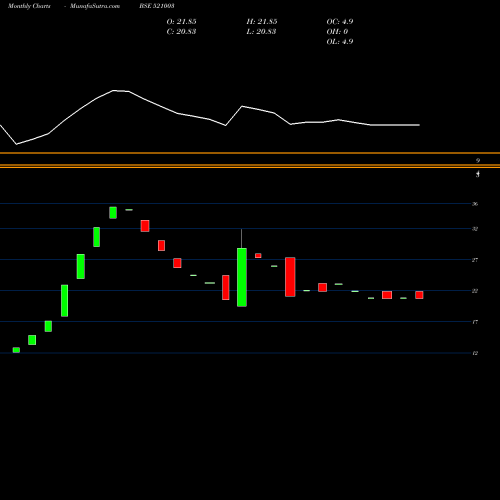The width and height of the screenshot is (500, 500).
Task: Click the 17 price axis label
Action: point(475,322)
